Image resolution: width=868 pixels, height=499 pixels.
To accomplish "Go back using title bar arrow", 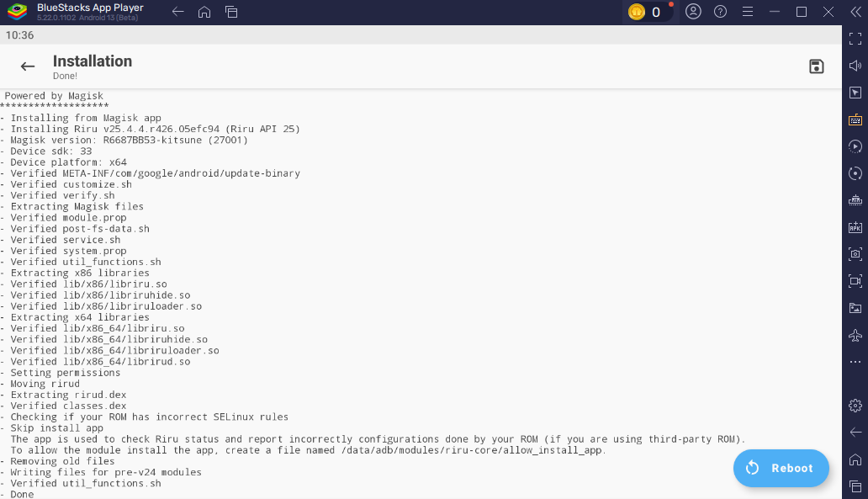I will 177,12.
